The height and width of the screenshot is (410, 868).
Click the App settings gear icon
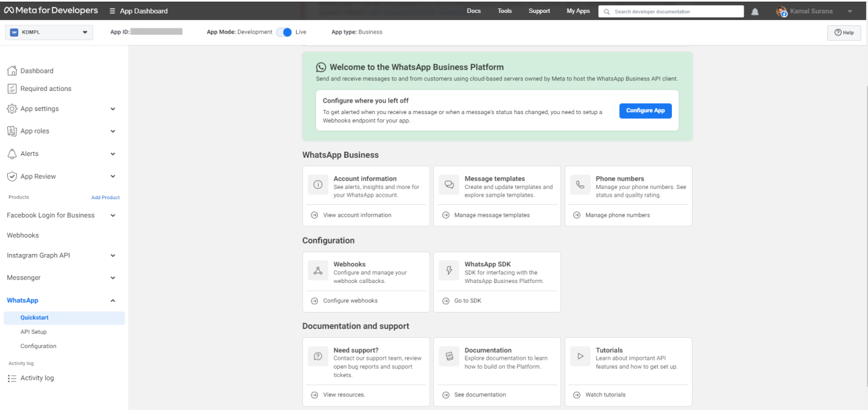point(12,109)
